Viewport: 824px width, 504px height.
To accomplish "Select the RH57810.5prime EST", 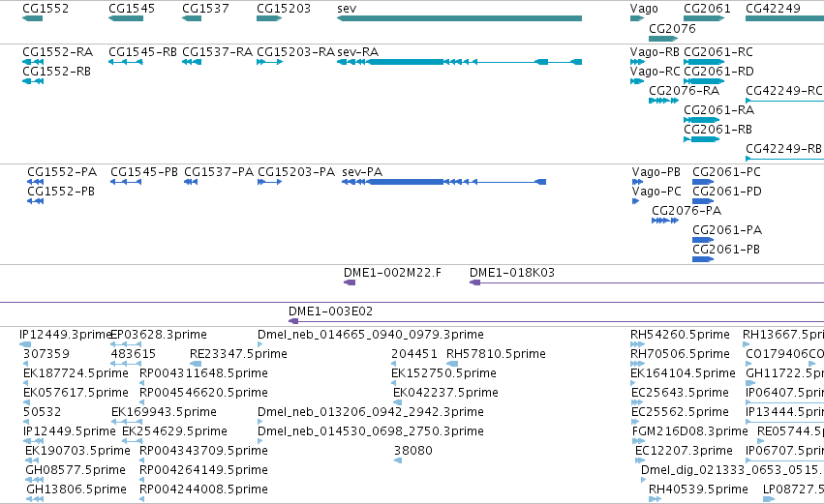I will click(x=452, y=364).
